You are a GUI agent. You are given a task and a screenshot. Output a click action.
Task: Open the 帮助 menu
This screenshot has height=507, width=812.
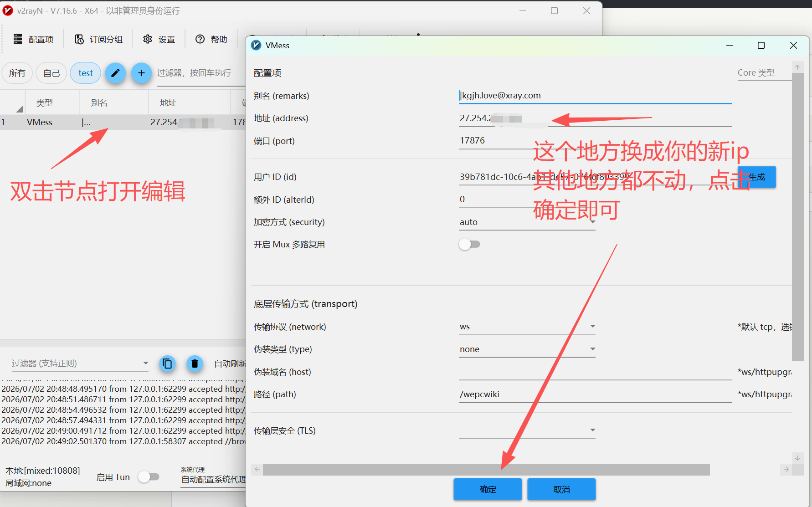click(211, 39)
